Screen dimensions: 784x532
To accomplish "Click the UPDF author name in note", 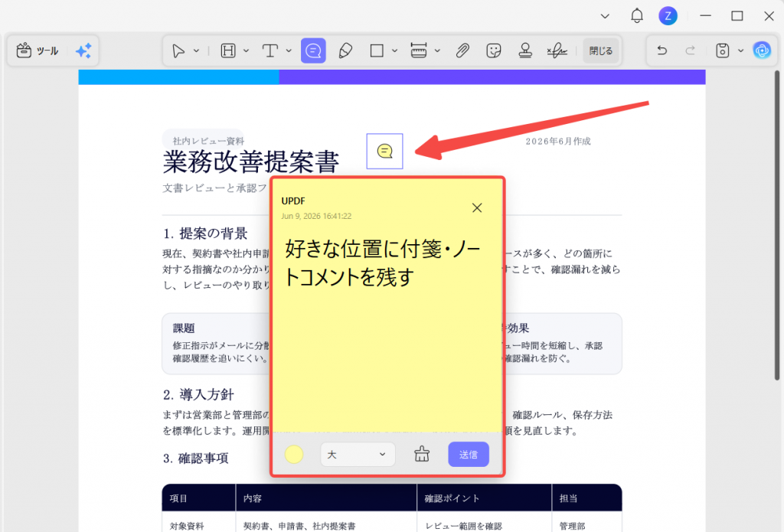I will pyautogui.click(x=293, y=201).
